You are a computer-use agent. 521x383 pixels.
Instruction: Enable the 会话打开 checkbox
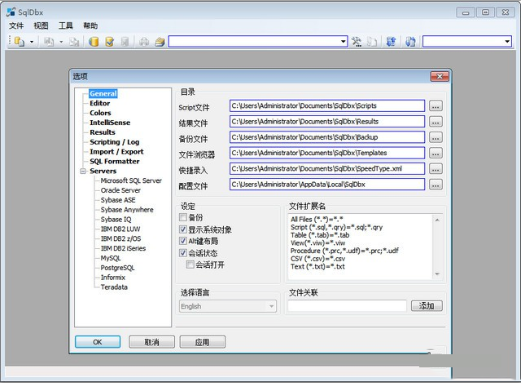click(190, 265)
